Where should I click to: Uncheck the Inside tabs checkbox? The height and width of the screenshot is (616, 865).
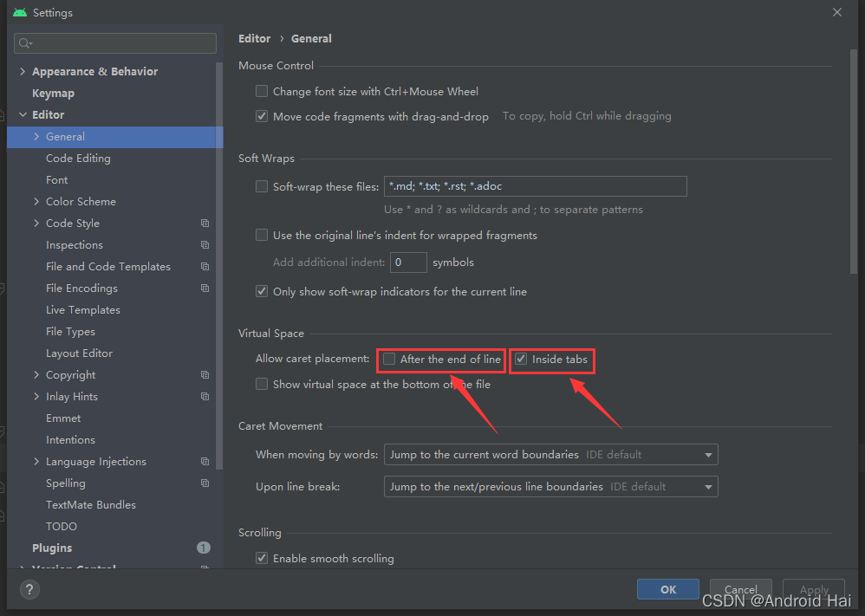pyautogui.click(x=521, y=359)
